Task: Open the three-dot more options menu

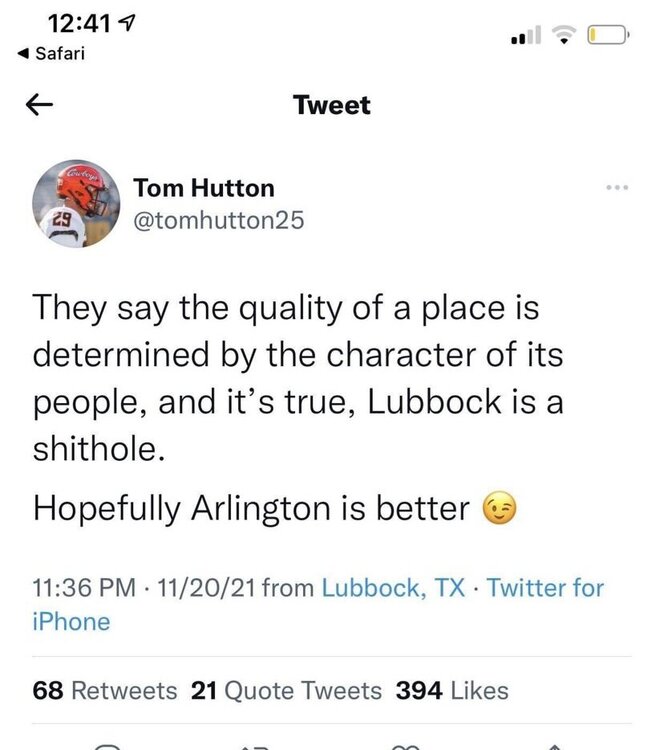Action: click(x=616, y=187)
